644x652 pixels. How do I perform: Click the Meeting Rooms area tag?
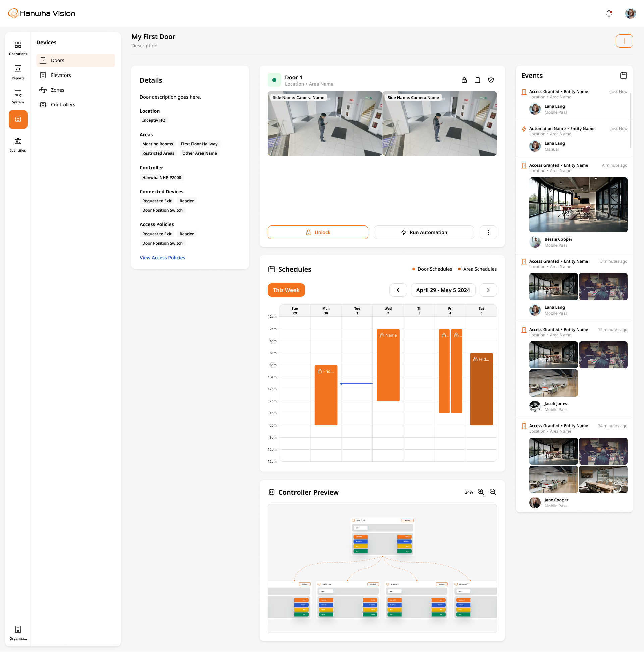[x=157, y=144]
